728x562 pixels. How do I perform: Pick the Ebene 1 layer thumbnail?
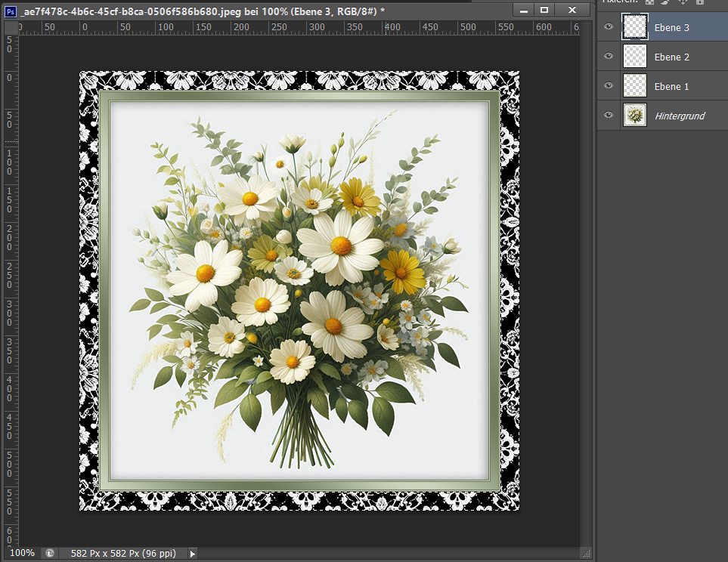click(635, 86)
